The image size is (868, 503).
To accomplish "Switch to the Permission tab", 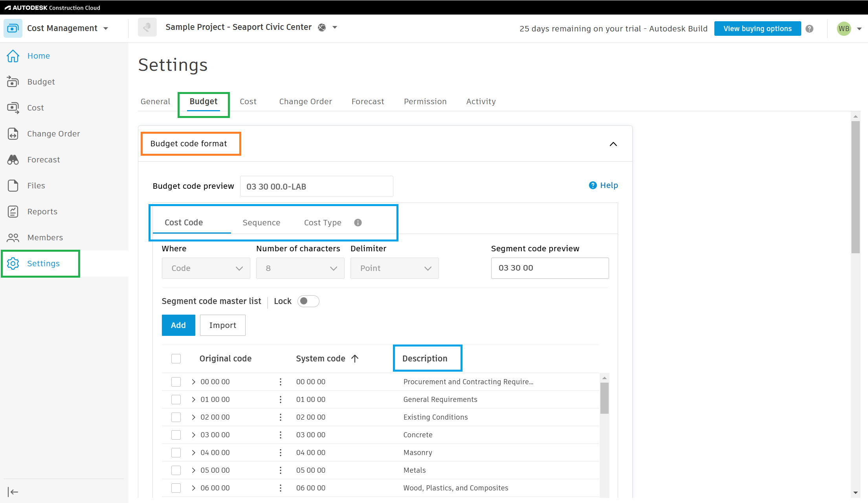I will 425,101.
